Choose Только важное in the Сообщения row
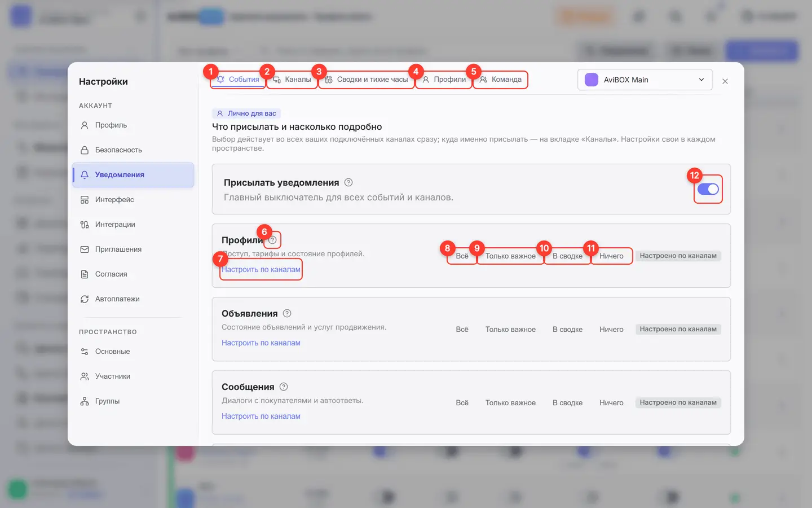 [511, 403]
